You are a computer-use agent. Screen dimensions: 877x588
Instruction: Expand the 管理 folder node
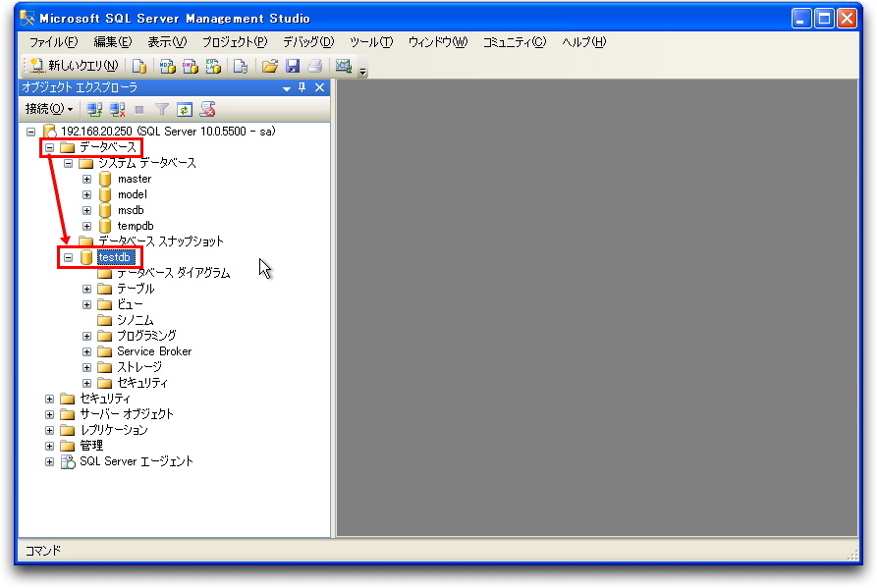click(x=50, y=446)
